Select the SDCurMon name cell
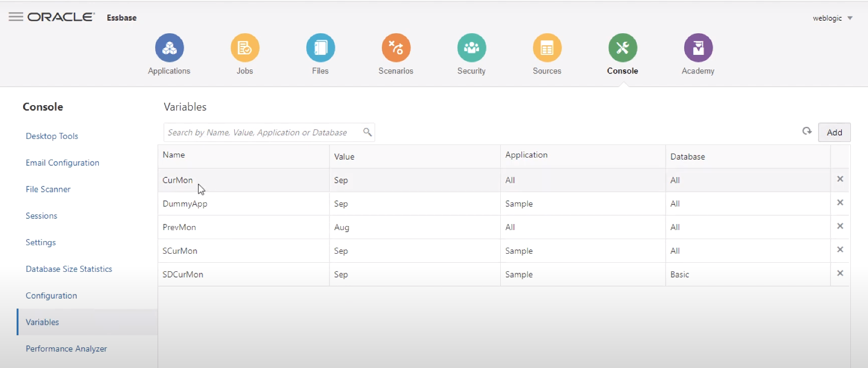The width and height of the screenshot is (868, 368). (x=244, y=274)
